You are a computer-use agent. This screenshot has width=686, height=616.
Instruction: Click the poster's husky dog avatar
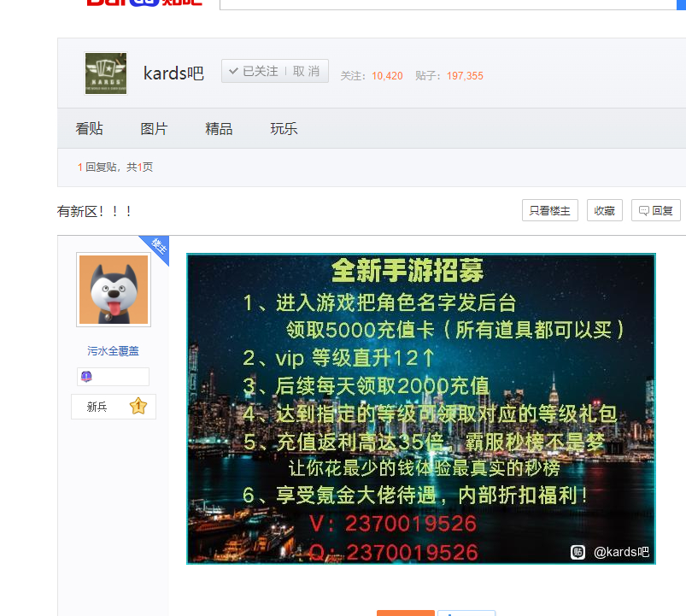(114, 290)
